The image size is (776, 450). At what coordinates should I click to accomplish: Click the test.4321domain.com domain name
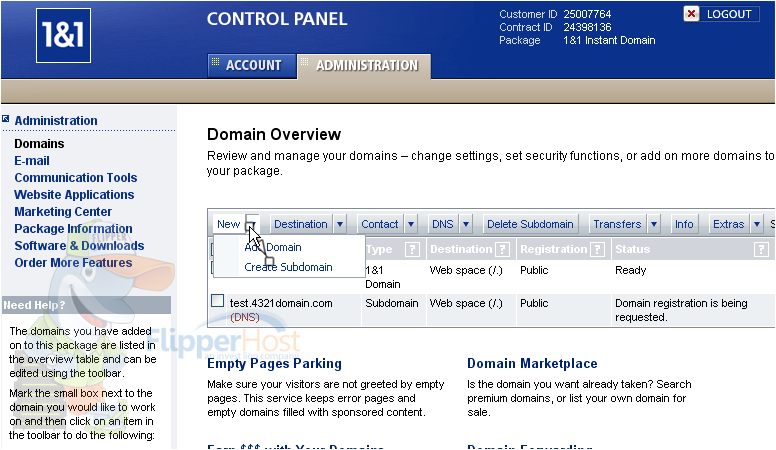click(281, 303)
